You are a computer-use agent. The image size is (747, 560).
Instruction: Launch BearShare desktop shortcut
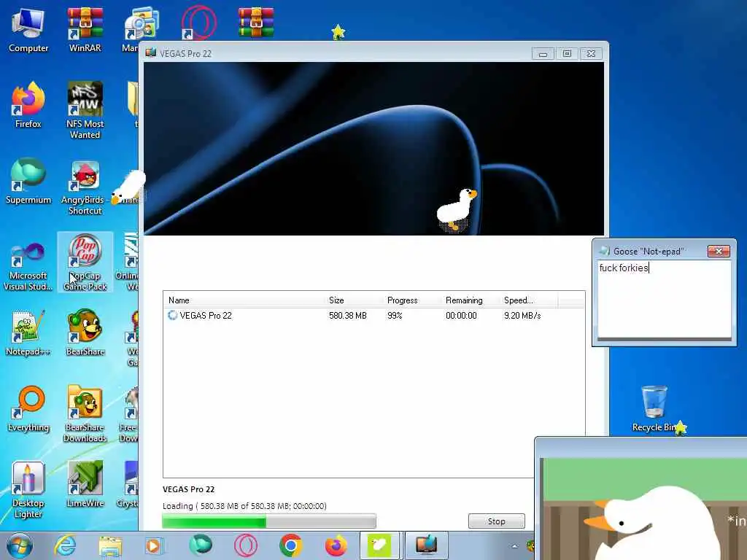pyautogui.click(x=85, y=333)
